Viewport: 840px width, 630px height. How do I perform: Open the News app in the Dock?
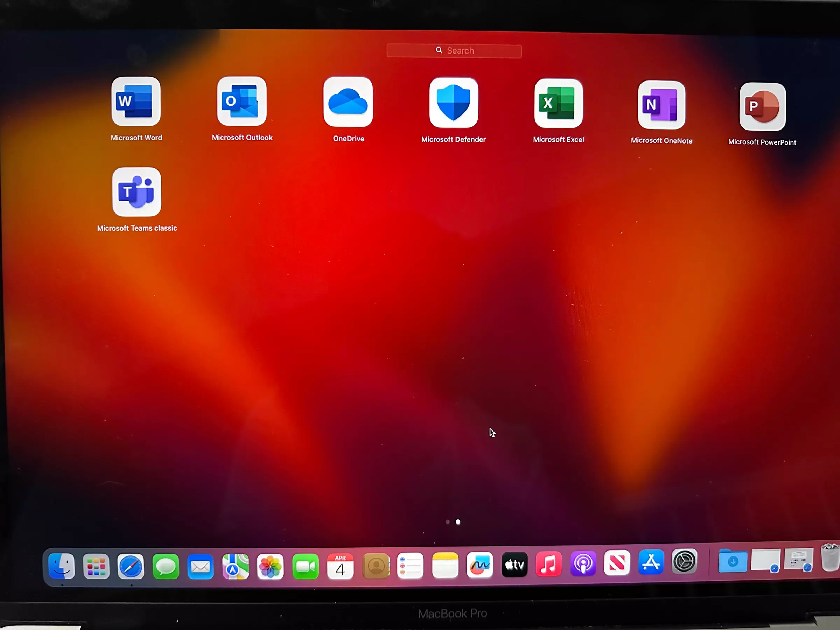tap(617, 563)
